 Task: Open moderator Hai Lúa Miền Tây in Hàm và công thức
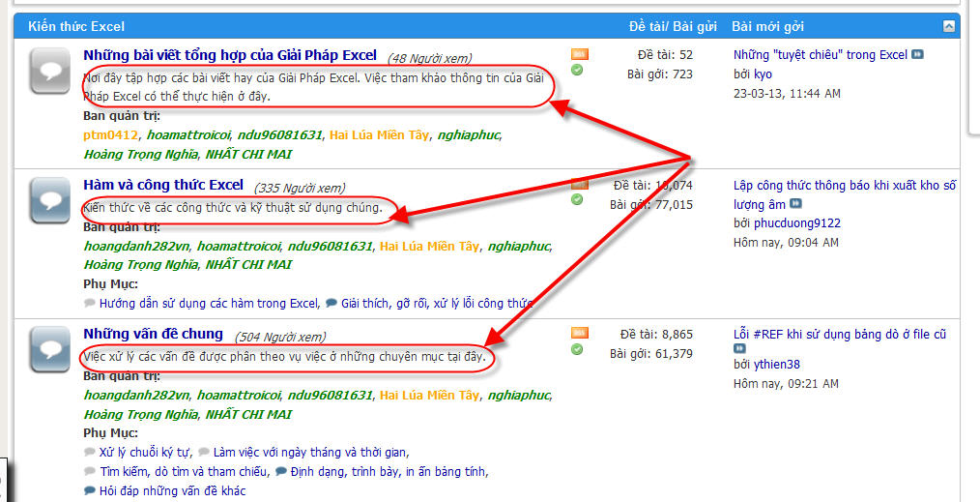pyautogui.click(x=429, y=247)
